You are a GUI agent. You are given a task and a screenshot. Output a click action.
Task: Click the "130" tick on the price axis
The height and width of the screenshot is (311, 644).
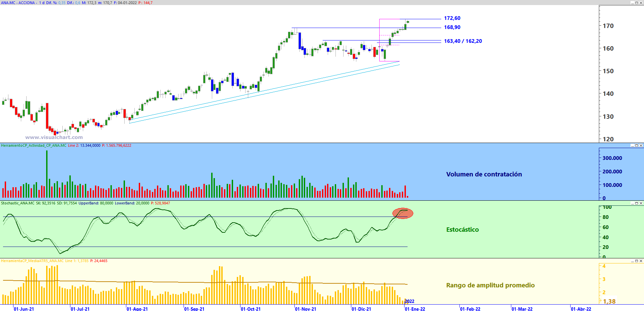point(608,117)
